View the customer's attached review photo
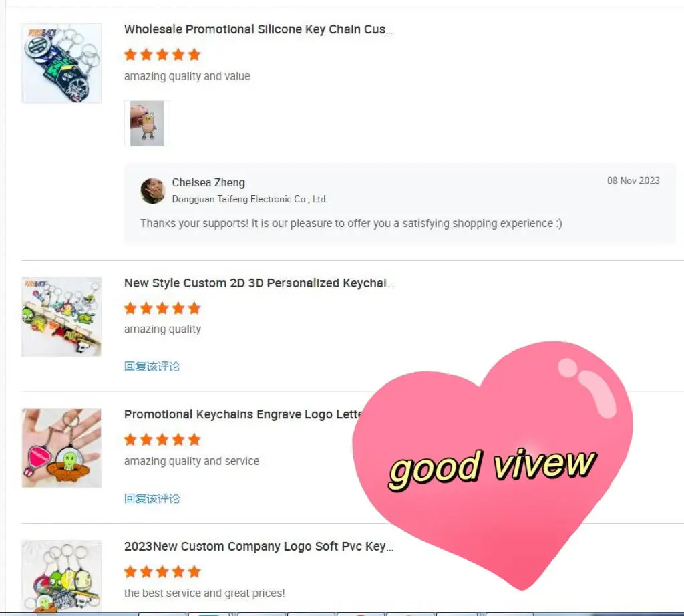This screenshot has width=684, height=616. [x=147, y=123]
